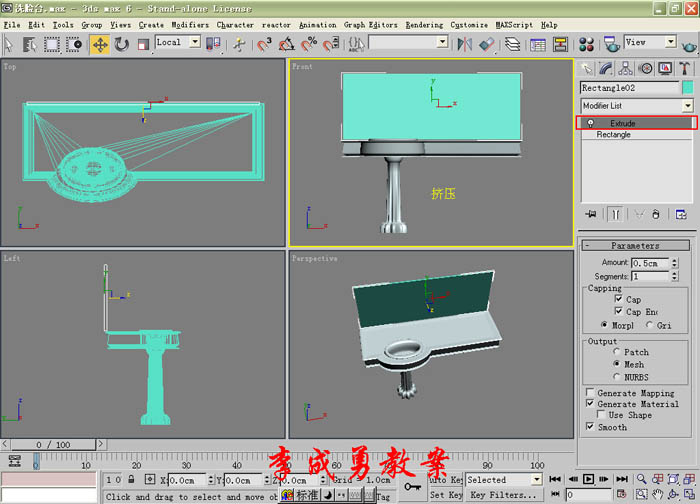The image size is (700, 504).
Task: Open Layer Manager icon
Action: point(512,44)
